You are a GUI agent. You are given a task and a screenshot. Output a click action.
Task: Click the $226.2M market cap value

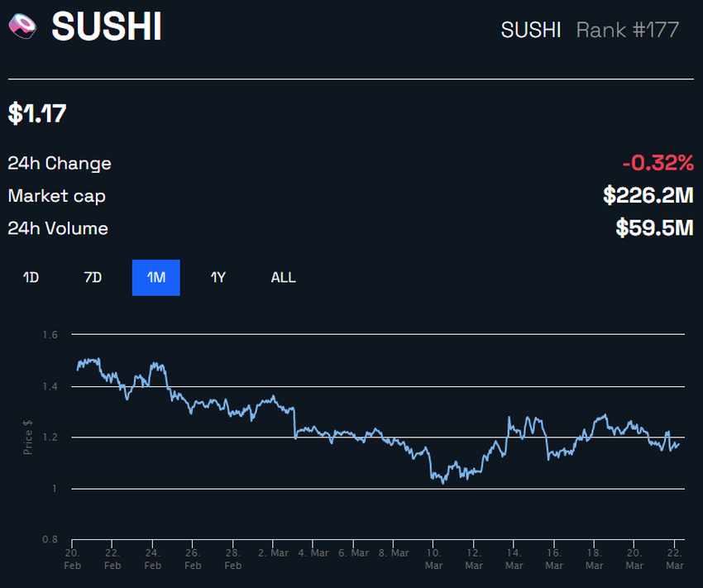click(x=648, y=195)
